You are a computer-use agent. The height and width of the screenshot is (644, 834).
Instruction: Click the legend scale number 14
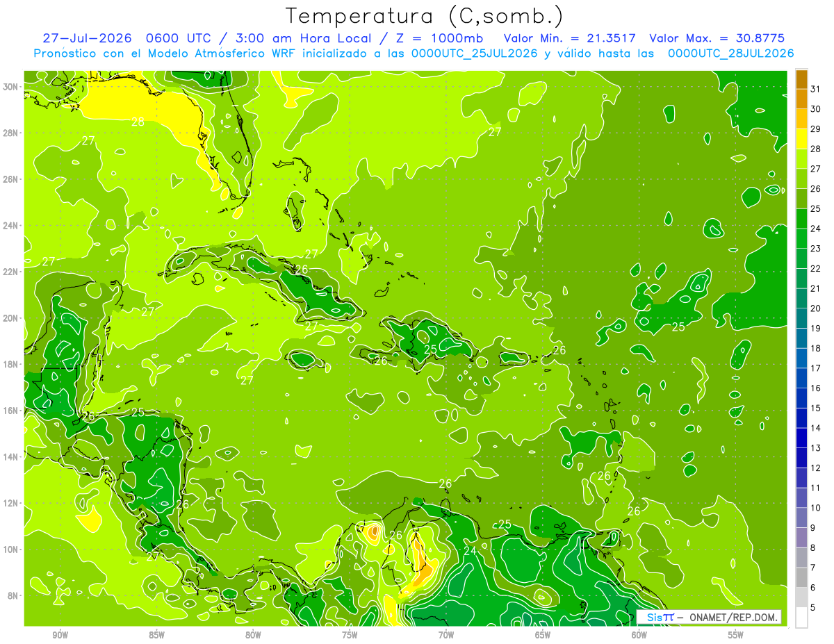pos(815,428)
